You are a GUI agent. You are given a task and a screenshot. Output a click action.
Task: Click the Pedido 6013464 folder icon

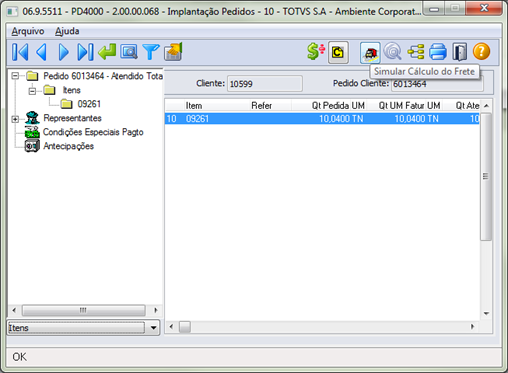click(32, 76)
